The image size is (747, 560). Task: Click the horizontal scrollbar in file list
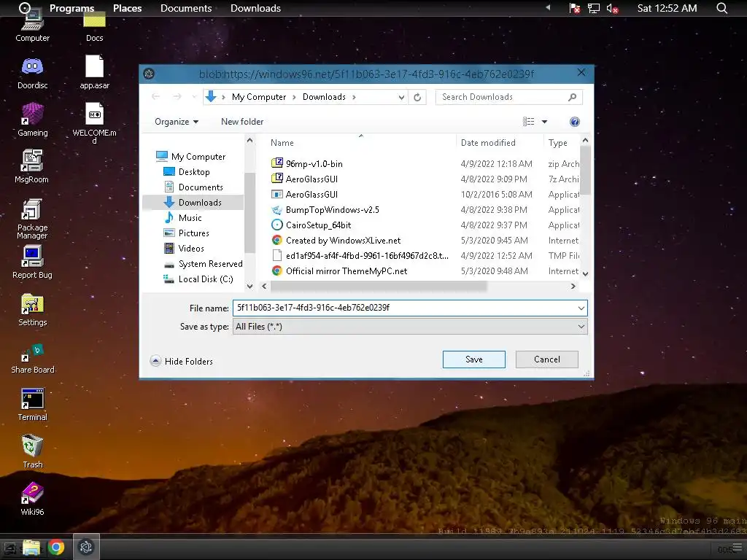coord(379,286)
